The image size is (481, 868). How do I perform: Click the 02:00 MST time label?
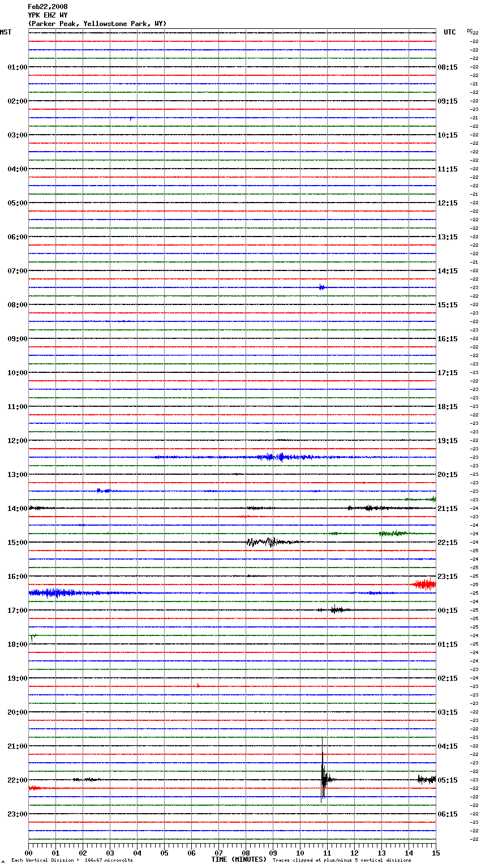pyautogui.click(x=18, y=101)
